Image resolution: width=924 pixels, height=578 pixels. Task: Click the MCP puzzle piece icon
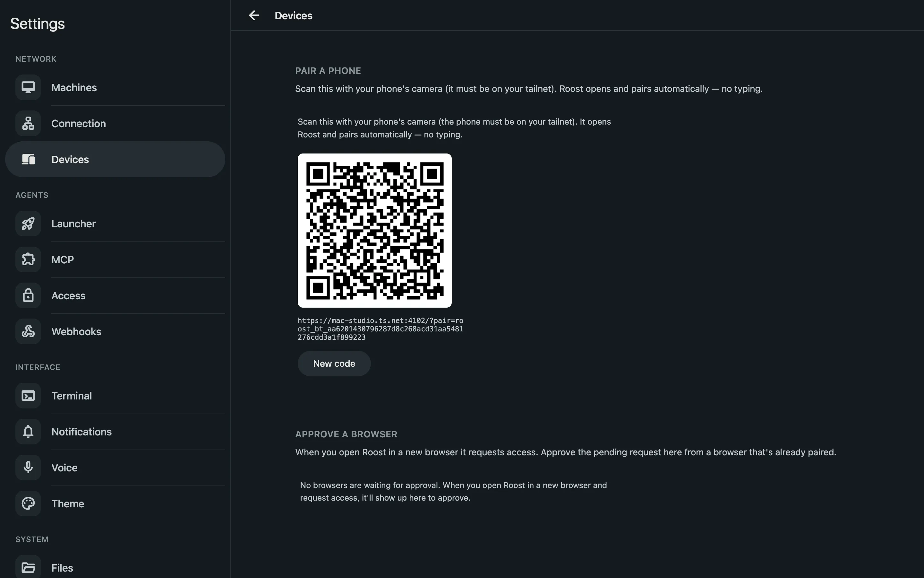tap(28, 259)
